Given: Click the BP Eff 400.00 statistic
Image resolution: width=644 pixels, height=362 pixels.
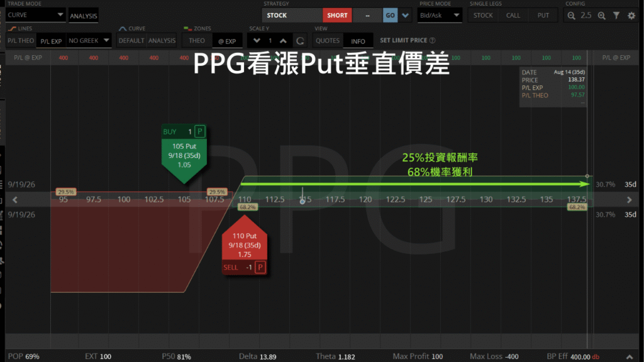Looking at the screenshot, I should coord(573,356).
